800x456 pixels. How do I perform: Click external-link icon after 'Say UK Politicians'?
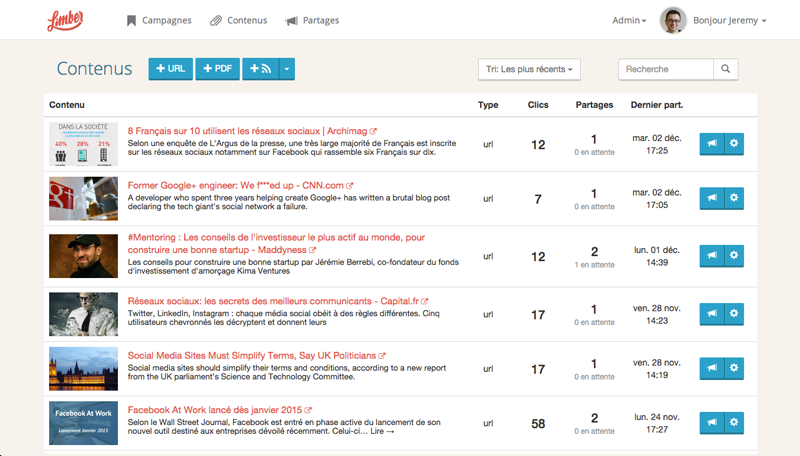(x=382, y=356)
